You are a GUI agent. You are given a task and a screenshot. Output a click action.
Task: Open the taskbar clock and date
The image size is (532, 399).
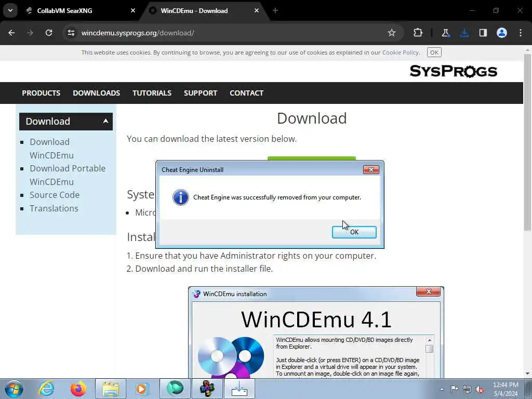(506, 389)
